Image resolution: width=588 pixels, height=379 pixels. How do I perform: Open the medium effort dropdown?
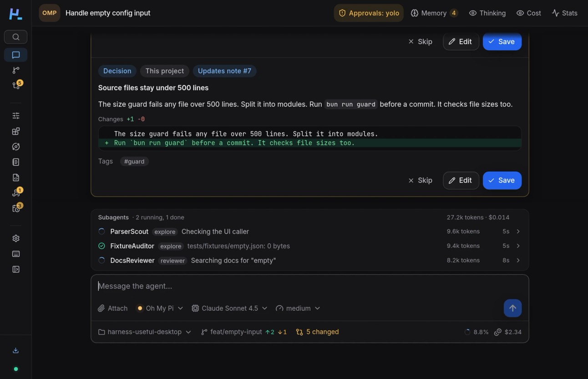tap(298, 308)
